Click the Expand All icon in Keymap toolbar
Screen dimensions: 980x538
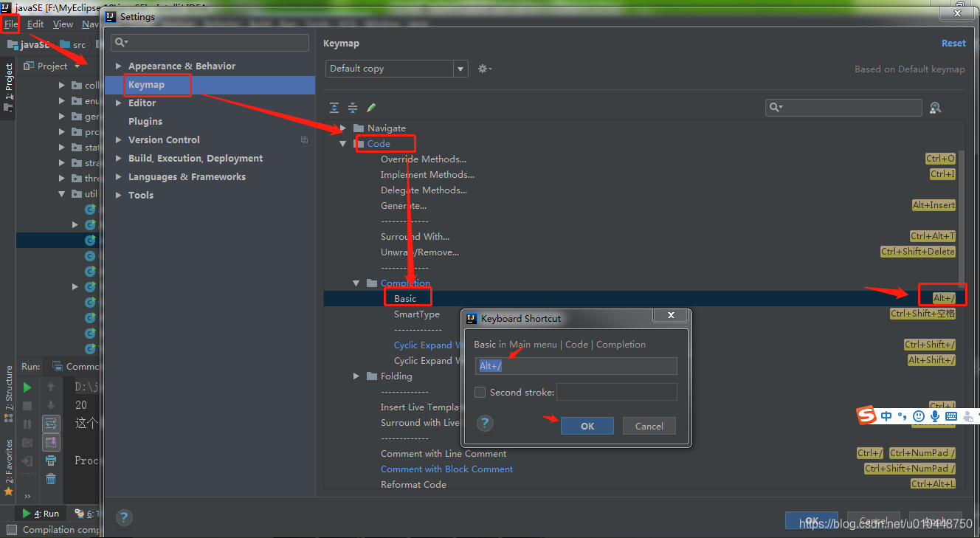coord(334,108)
